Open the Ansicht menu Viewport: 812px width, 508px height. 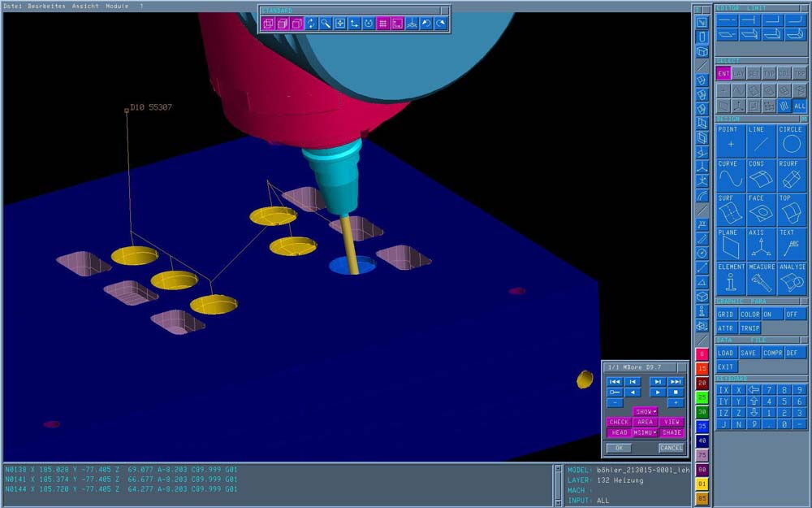click(x=85, y=6)
